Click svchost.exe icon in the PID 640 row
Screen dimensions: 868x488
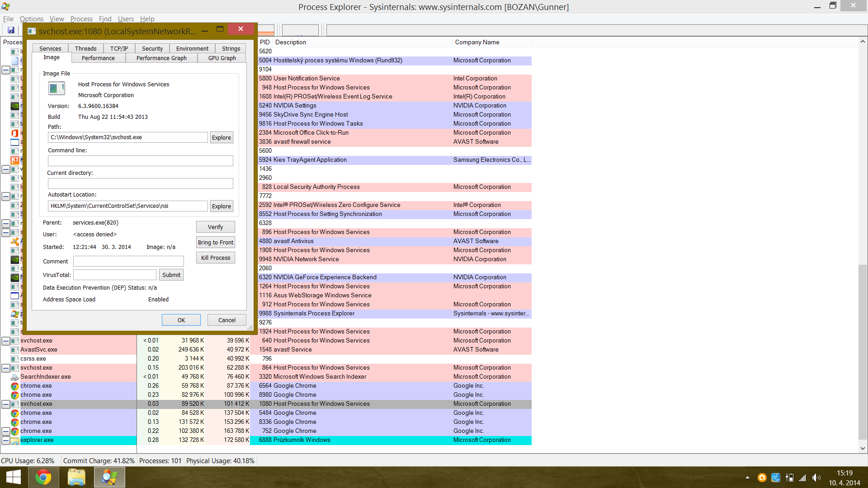click(14, 341)
